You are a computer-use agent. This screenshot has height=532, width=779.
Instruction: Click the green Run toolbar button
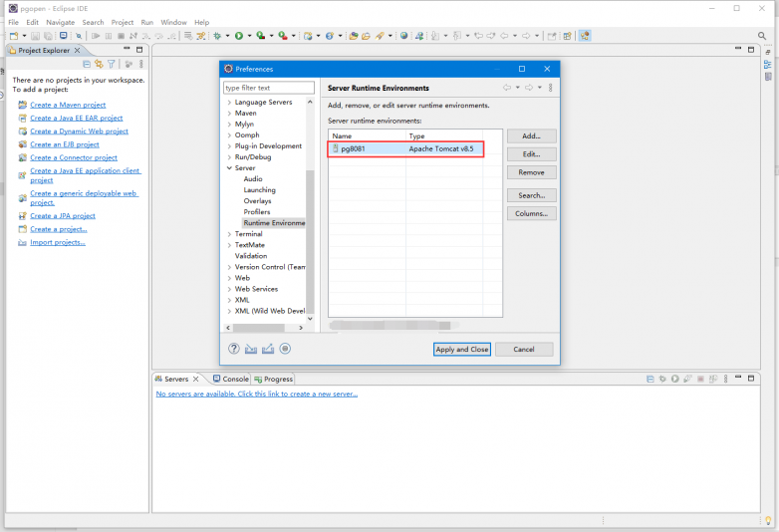click(238, 36)
